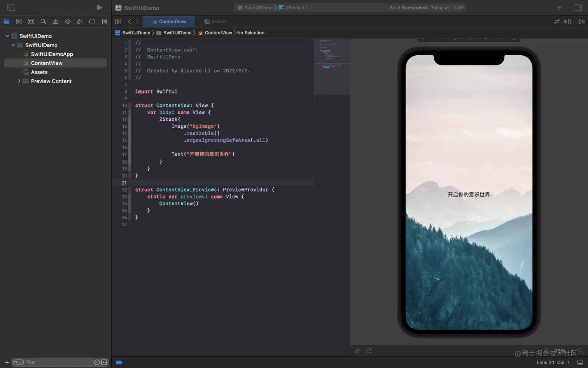Click line number 21 in gutter
This screenshot has width=588, height=368.
124,183
